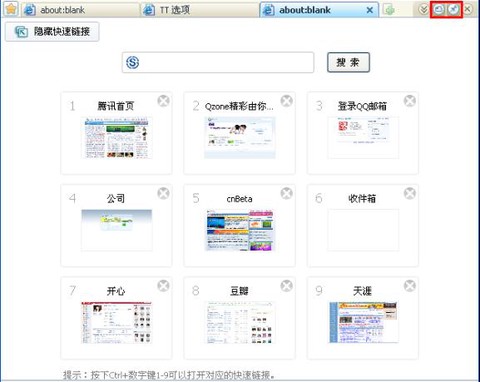The width and height of the screenshot is (480, 382).
Task: Switch to the first about:blank tab
Action: click(80, 10)
